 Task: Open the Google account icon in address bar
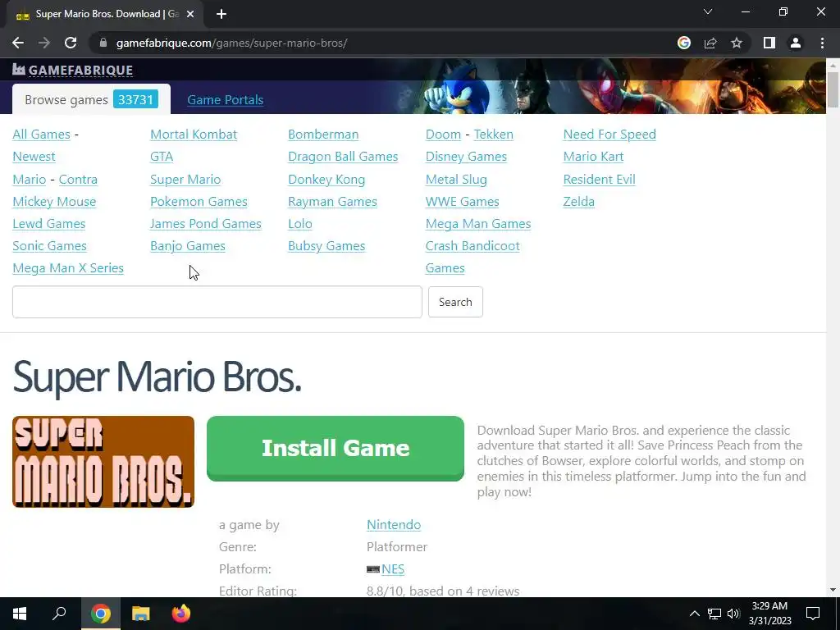point(683,43)
